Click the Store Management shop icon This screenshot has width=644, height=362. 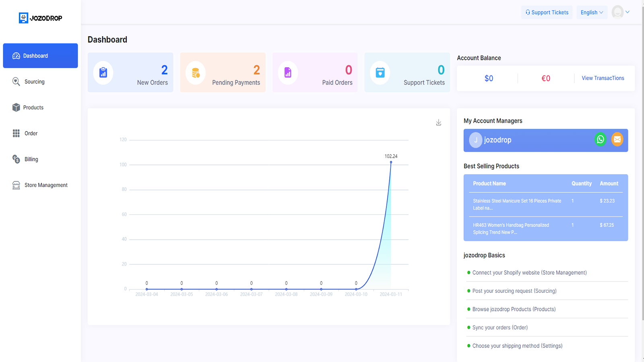[x=16, y=185]
